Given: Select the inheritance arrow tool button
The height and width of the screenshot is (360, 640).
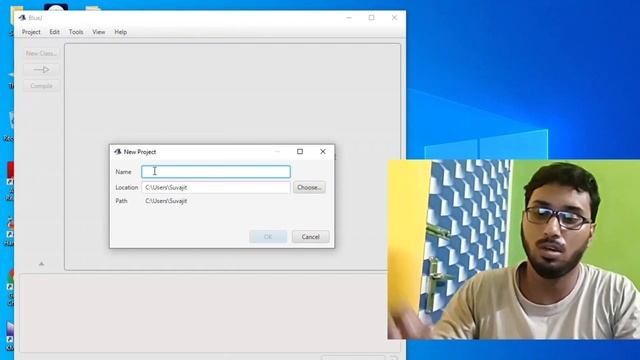Looking at the screenshot, I should point(41,70).
